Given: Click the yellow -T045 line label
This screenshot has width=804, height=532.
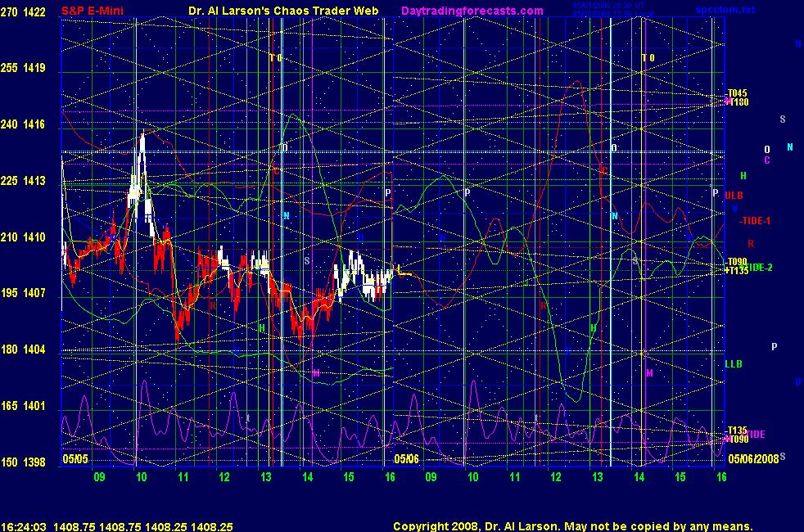Looking at the screenshot, I should pyautogui.click(x=737, y=93).
